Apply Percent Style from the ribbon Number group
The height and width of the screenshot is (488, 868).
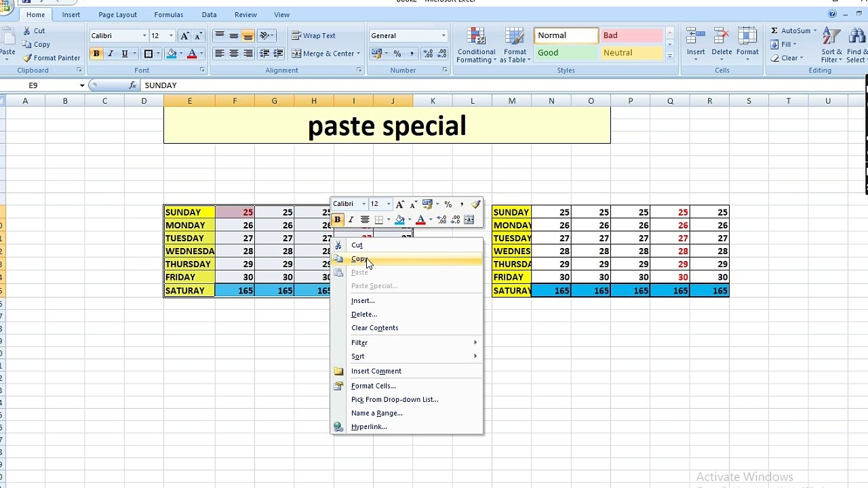click(x=397, y=54)
